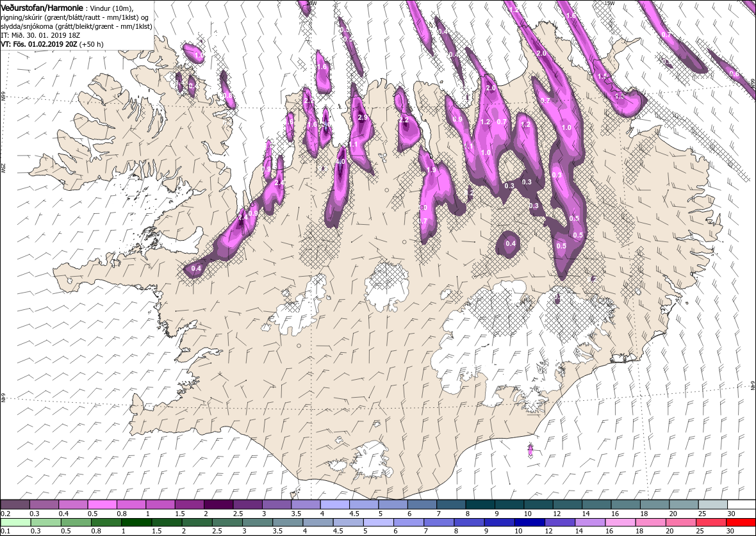Click the darkest green 1 swatch in the rain scale
This screenshot has width=756, height=536.
(x=136, y=523)
